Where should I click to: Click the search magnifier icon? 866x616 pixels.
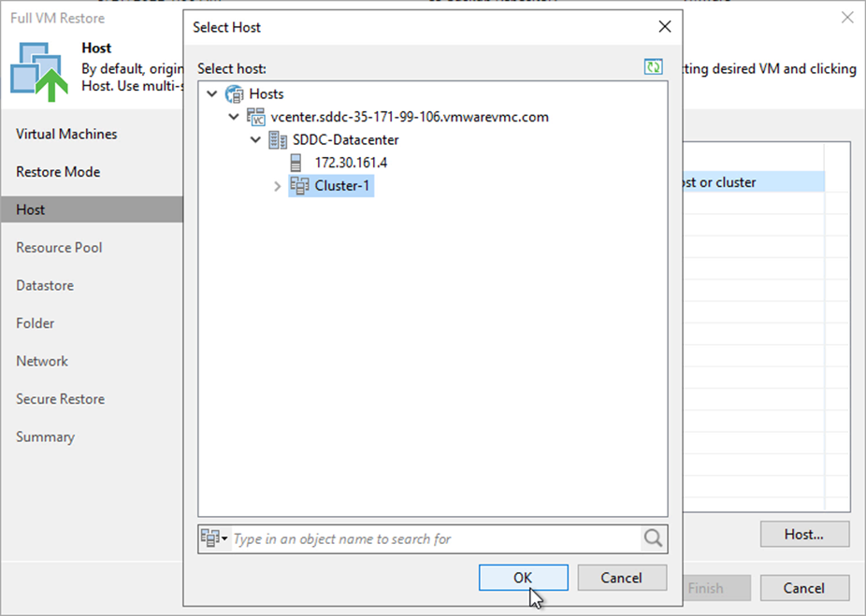(x=653, y=538)
